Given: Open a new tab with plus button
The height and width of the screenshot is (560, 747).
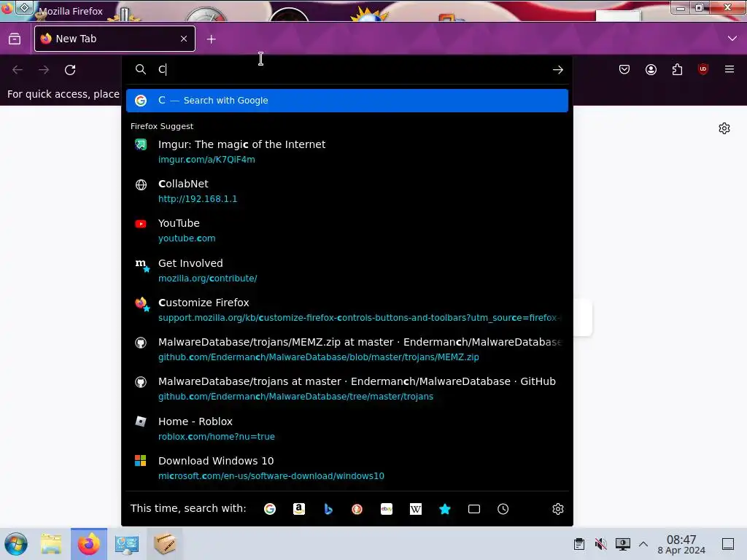Looking at the screenshot, I should point(211,39).
